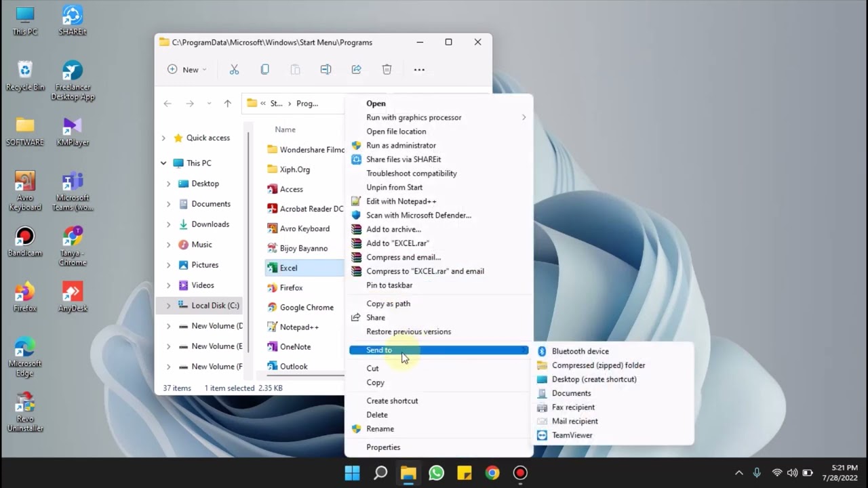Screen dimensions: 868x488
Task: Click the Rename icon in Explorer toolbar
Action: tap(325, 69)
